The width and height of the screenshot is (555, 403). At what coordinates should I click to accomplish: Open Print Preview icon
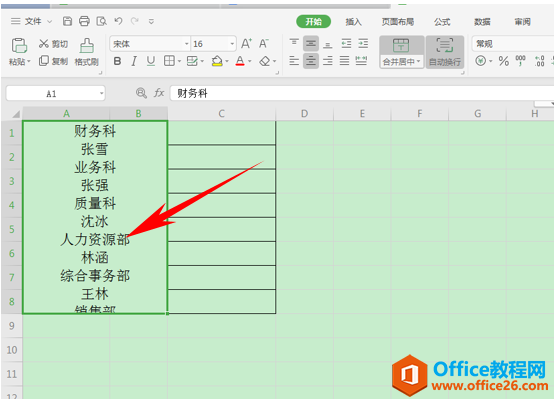[x=102, y=22]
